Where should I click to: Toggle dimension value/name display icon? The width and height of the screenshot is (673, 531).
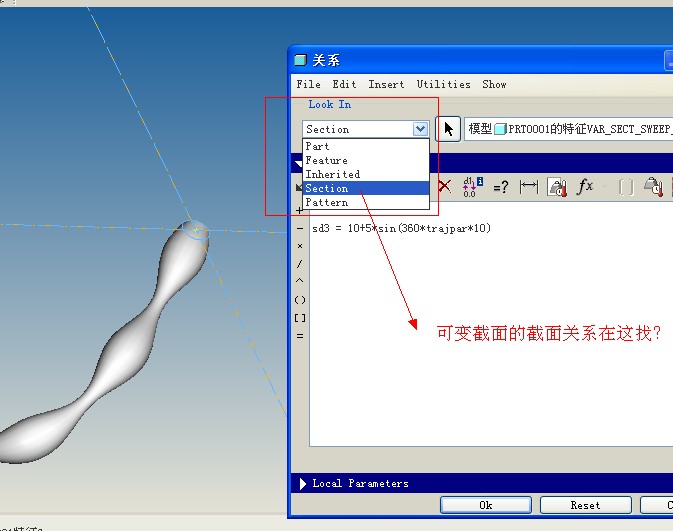pyautogui.click(x=472, y=187)
